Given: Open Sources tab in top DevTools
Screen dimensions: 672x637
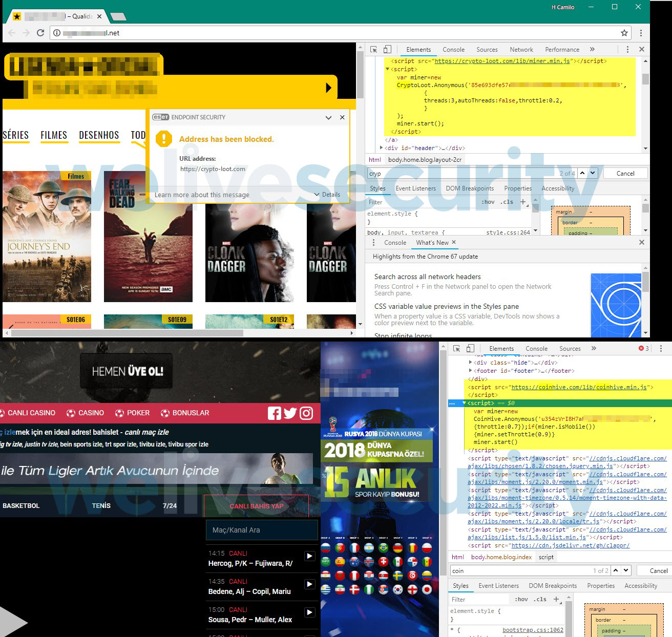Looking at the screenshot, I should click(487, 50).
